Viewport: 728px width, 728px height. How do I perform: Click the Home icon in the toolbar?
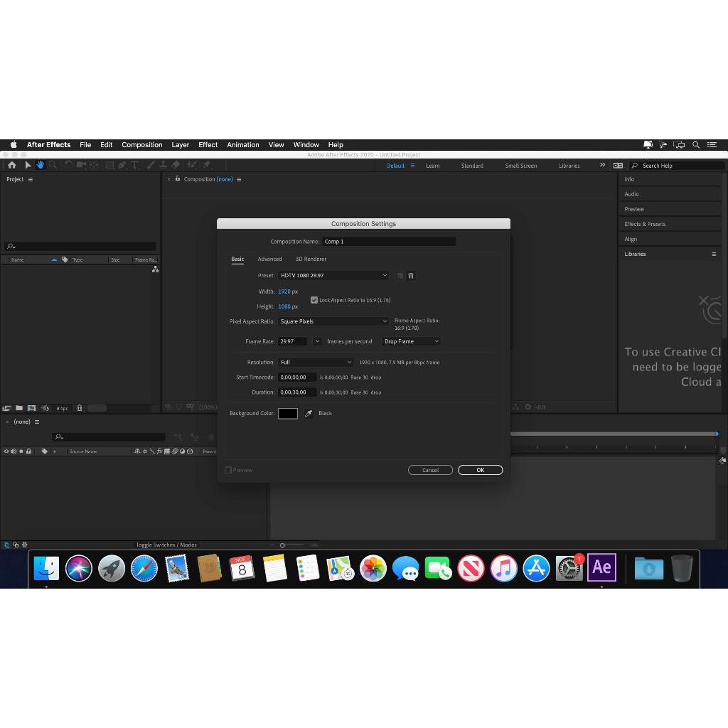click(11, 165)
